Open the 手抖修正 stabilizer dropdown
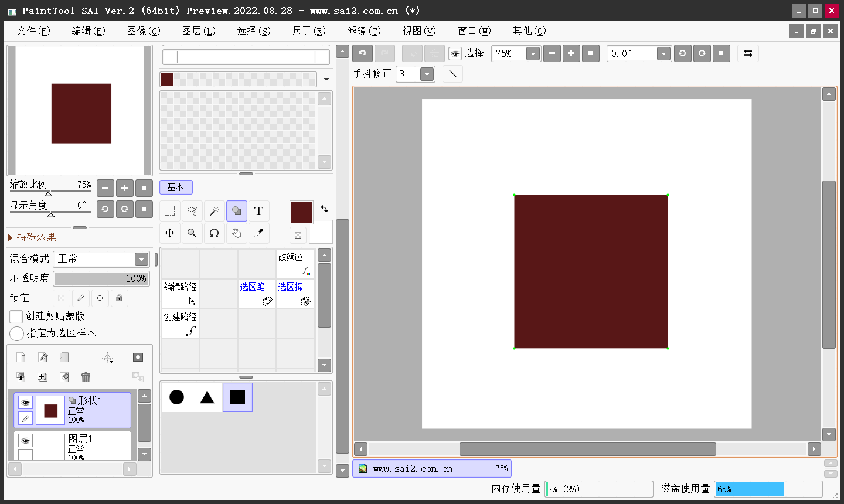Screen dimensions: 844x504 click(x=427, y=74)
